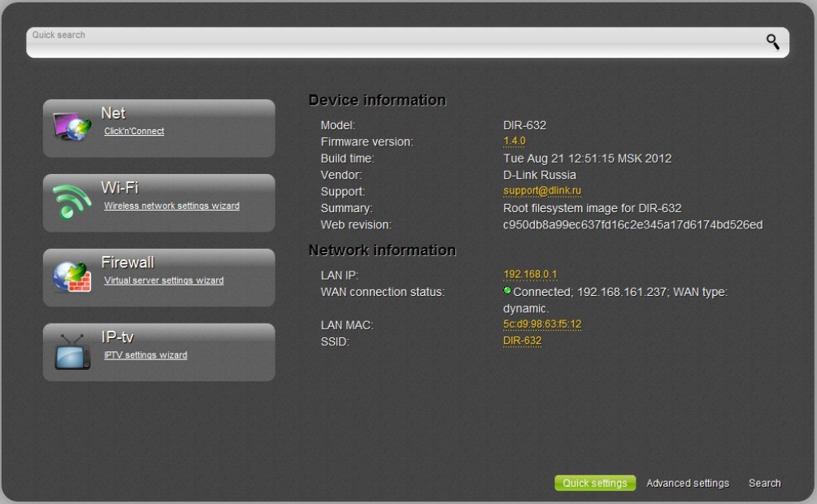Start the IPTV settings wizard
This screenshot has height=504, width=817.
[x=146, y=355]
